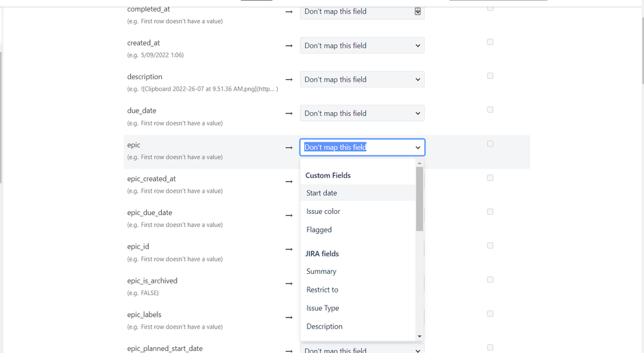Tick the epic row map value checkbox
644x353 pixels.
pos(490,144)
